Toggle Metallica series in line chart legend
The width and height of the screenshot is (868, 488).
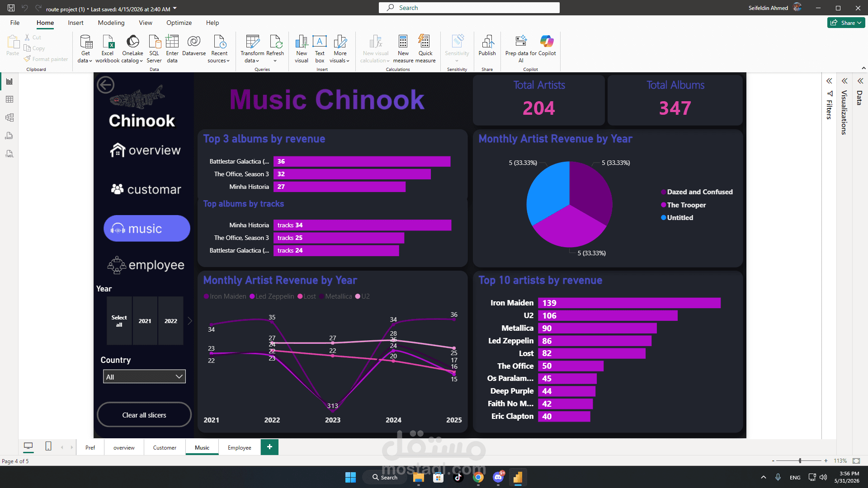click(336, 296)
